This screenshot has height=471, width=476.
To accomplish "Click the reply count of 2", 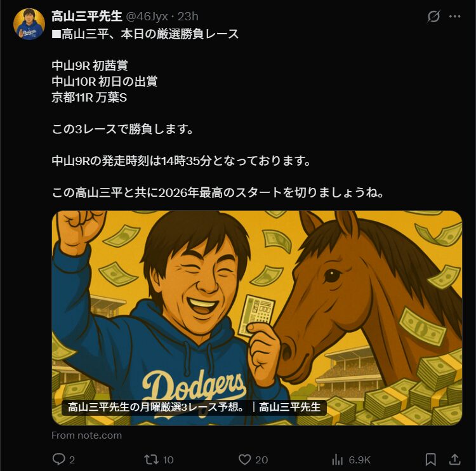I will pyautogui.click(x=72, y=460).
